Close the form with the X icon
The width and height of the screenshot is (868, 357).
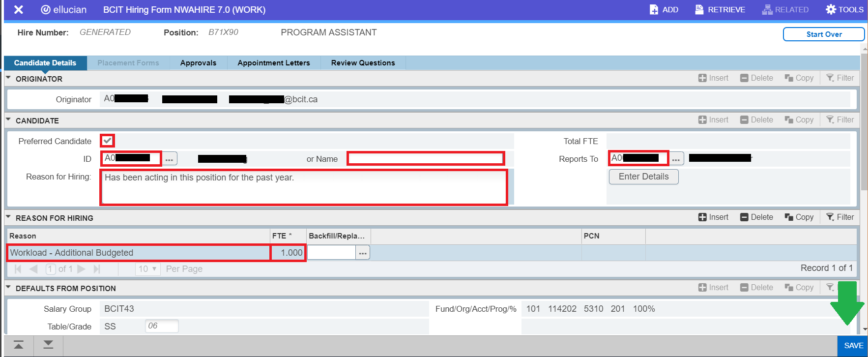pos(19,10)
